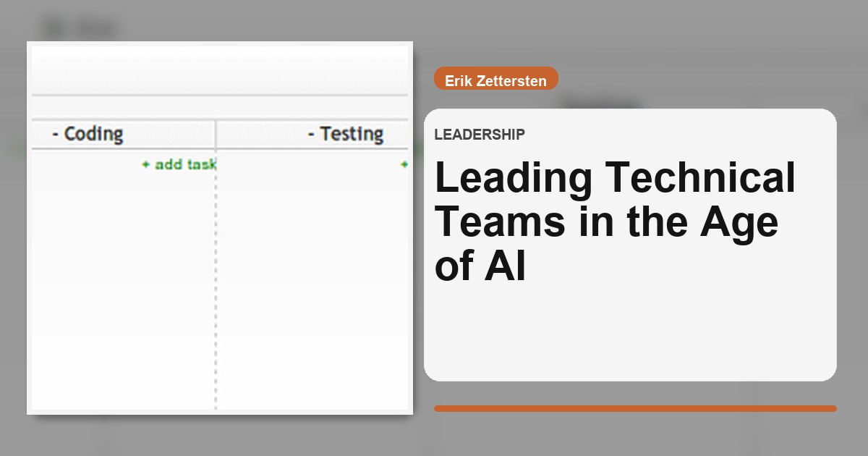Select the task board screenshot thumbnail
Screen dimensions: 868x456
click(x=220, y=227)
